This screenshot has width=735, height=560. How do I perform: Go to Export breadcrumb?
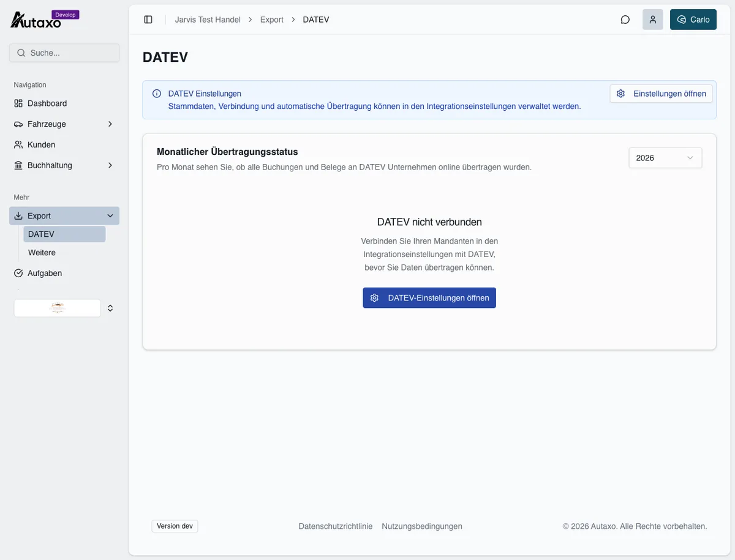click(272, 20)
